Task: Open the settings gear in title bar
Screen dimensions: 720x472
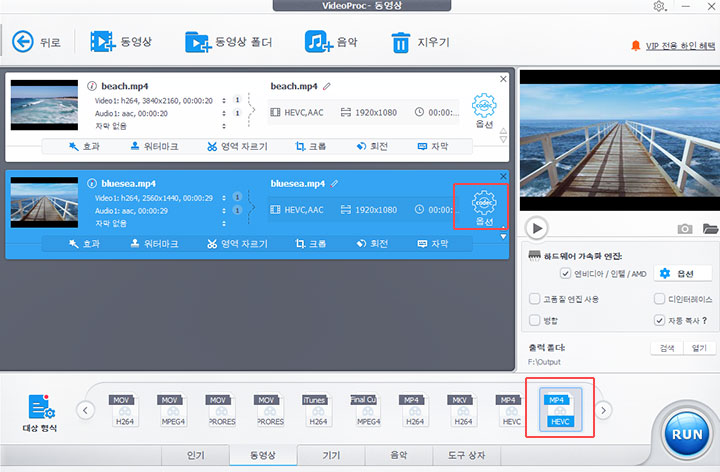Action: pos(659,6)
